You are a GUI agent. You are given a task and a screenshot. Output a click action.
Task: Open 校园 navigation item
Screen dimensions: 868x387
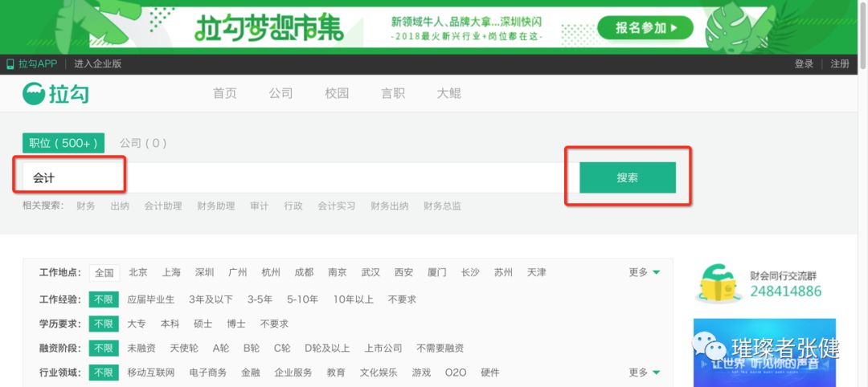[337, 93]
